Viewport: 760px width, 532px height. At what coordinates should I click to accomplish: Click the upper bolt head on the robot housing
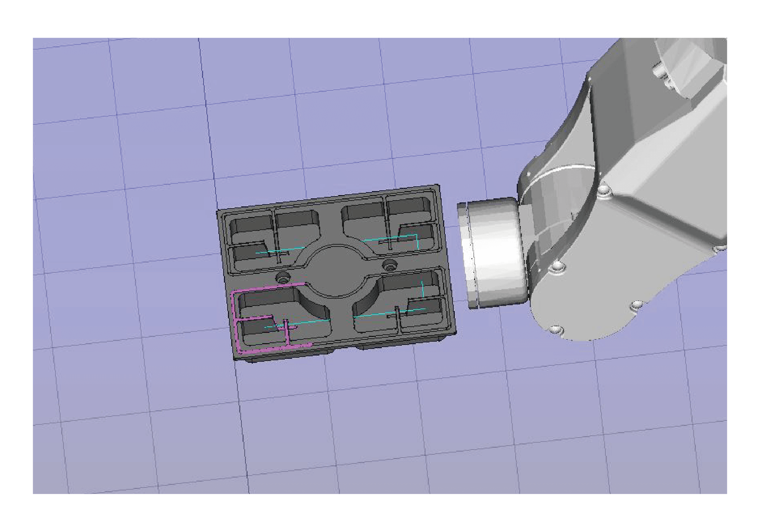tap(604, 190)
